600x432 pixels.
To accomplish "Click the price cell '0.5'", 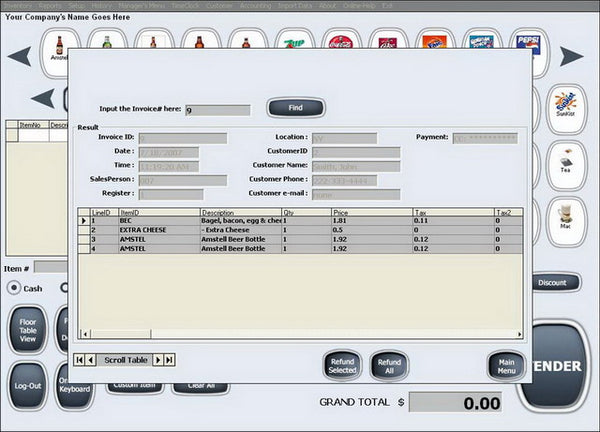I will (x=372, y=230).
